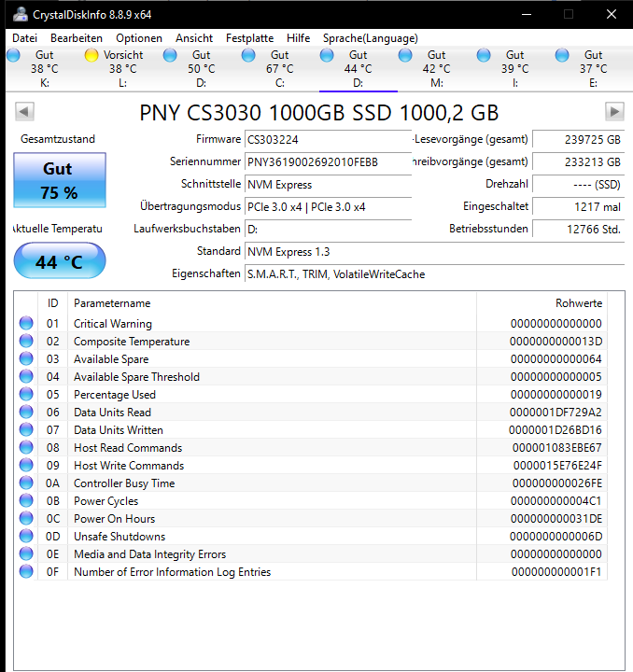Open the Ansicht menu

pos(194,38)
